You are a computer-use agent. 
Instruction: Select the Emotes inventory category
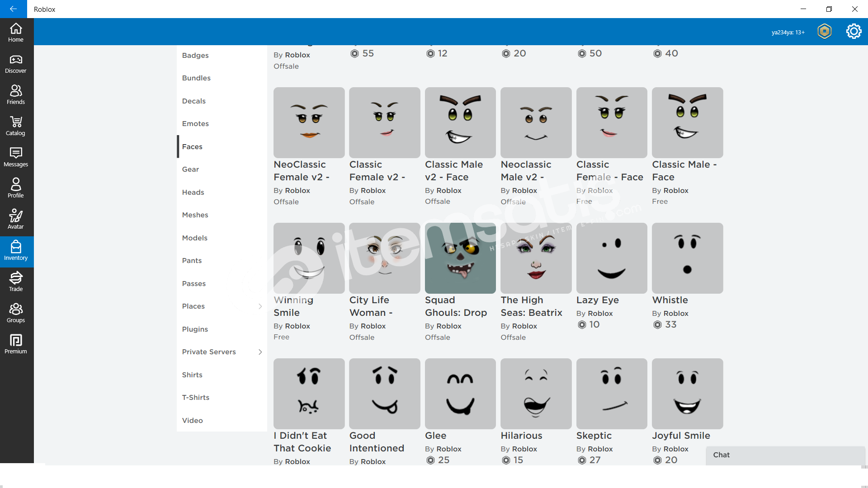(195, 124)
